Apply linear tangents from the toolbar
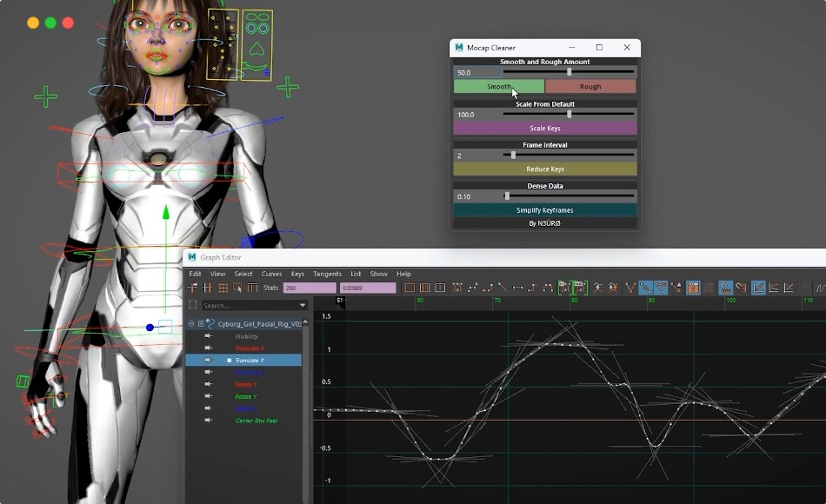This screenshot has height=504, width=826. click(x=502, y=287)
